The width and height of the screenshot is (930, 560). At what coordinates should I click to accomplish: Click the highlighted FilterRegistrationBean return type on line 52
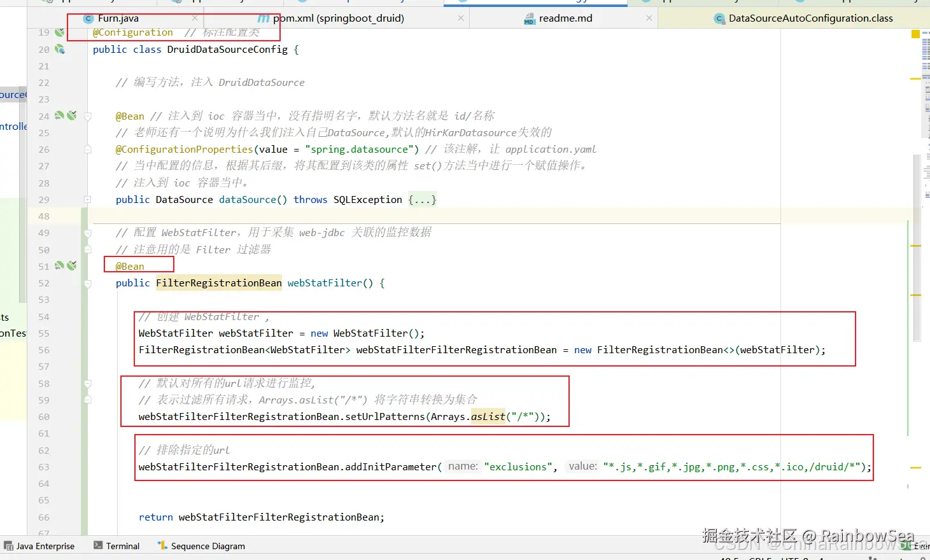point(219,283)
